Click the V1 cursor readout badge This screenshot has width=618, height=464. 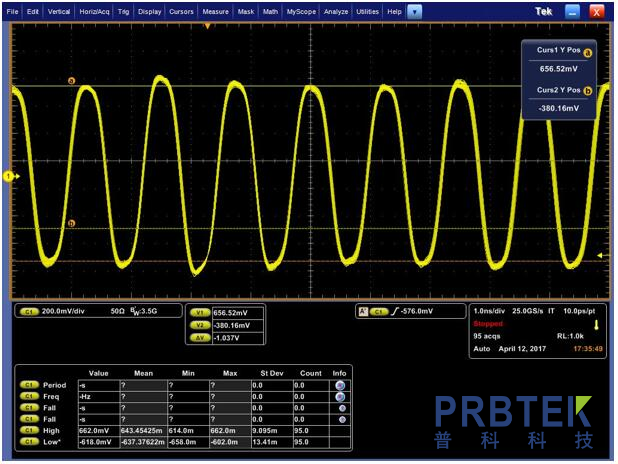point(200,313)
